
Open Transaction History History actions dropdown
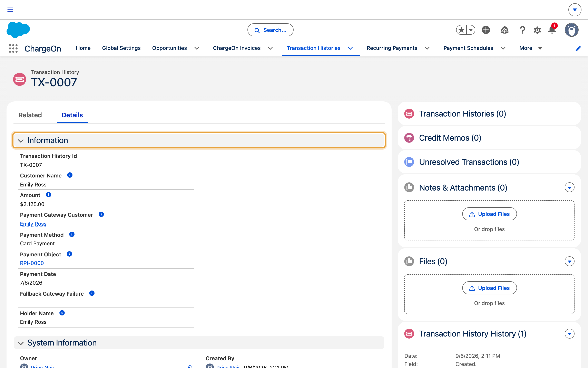point(570,334)
